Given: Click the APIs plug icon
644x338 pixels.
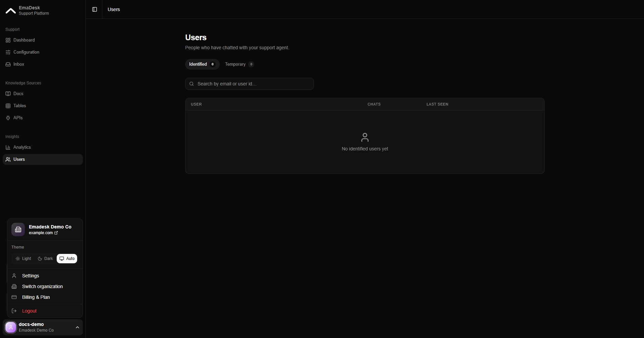Looking at the screenshot, I should tap(8, 118).
